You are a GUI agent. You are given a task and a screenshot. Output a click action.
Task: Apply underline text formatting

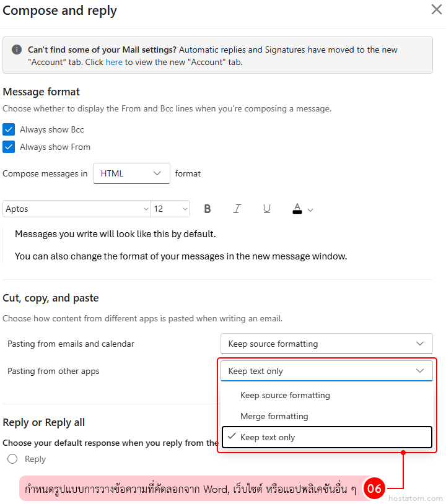(267, 209)
